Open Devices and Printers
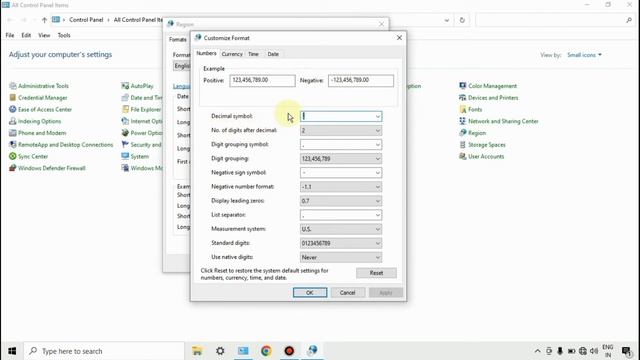 [489, 98]
